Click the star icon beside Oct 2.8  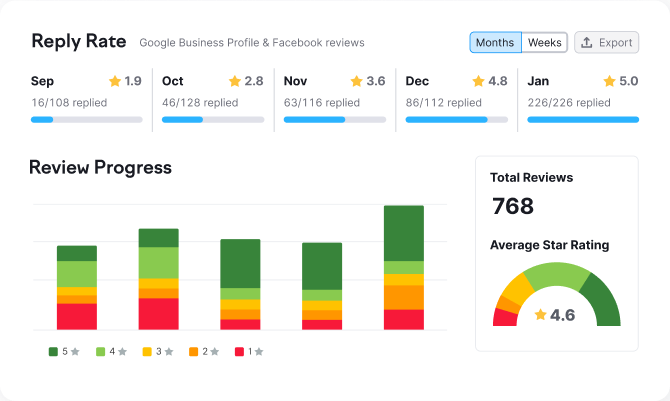[235, 81]
